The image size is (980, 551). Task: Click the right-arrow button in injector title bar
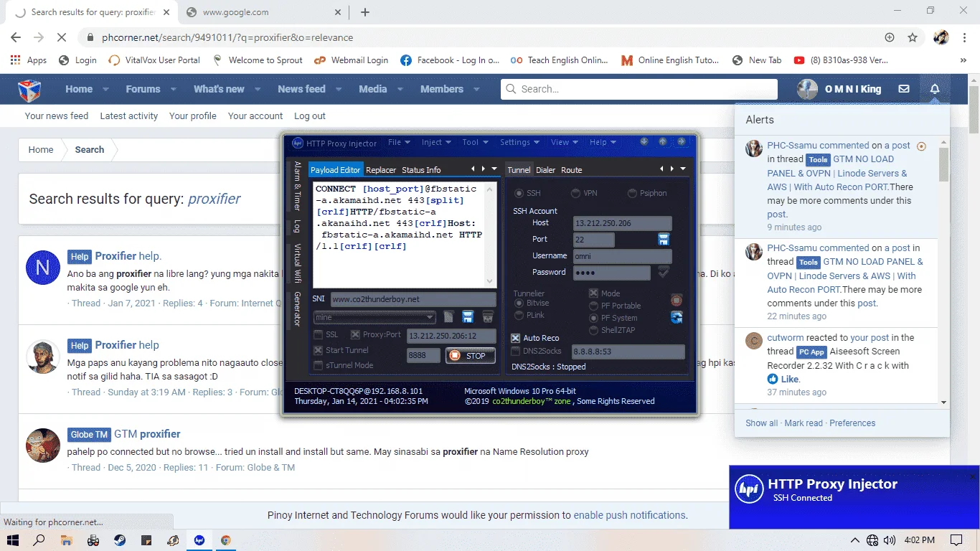tap(681, 142)
